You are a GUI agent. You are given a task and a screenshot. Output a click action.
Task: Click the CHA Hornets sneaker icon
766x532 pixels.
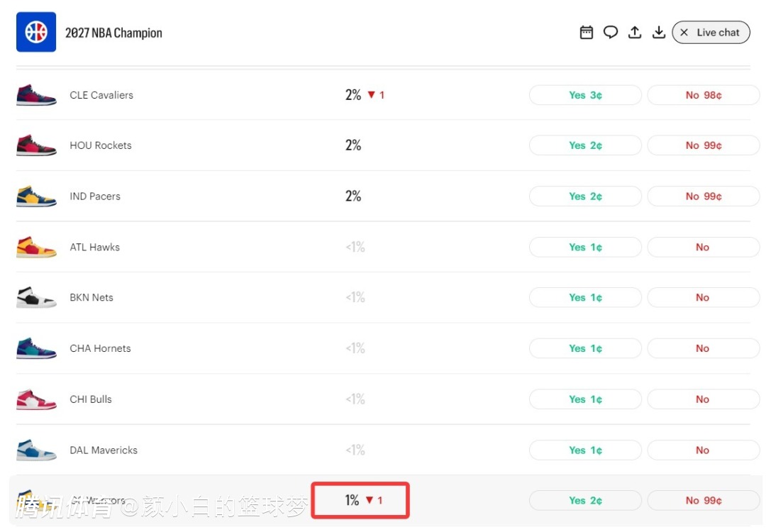(x=36, y=348)
